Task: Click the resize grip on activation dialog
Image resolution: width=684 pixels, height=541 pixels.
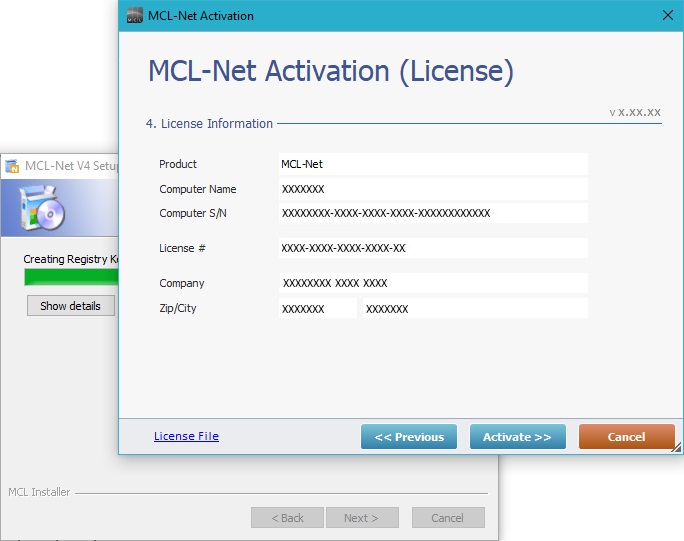Action: [x=676, y=448]
